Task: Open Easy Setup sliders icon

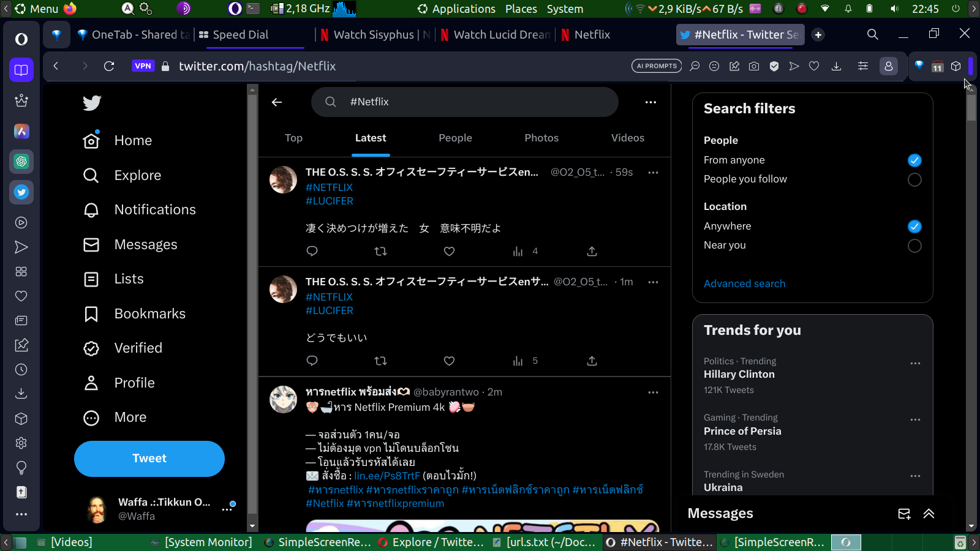Action: click(x=863, y=66)
